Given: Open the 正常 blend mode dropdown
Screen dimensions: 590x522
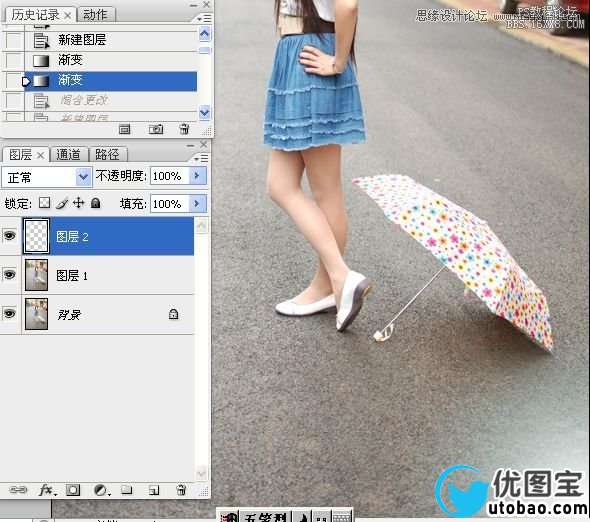Looking at the screenshot, I should click(x=84, y=177).
